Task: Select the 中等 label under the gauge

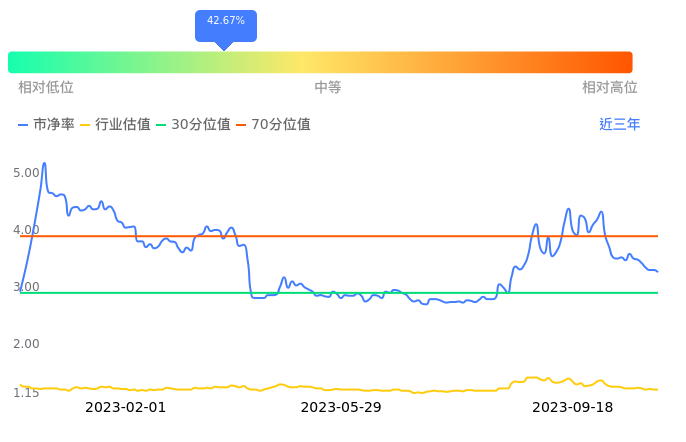Action: (x=328, y=88)
